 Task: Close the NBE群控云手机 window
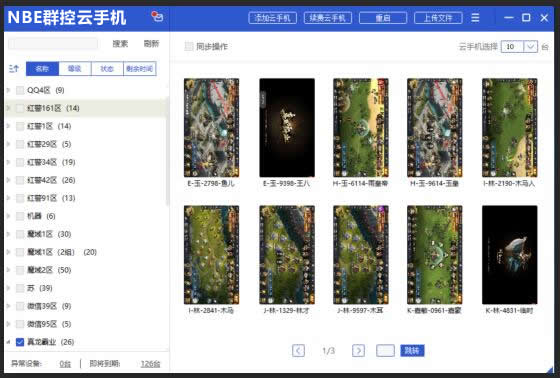[544, 18]
